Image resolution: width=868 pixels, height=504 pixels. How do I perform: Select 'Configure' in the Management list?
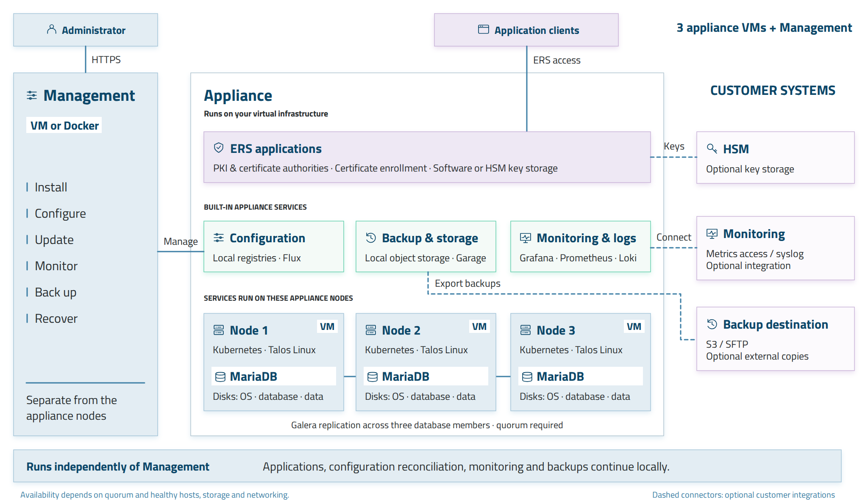tap(60, 213)
